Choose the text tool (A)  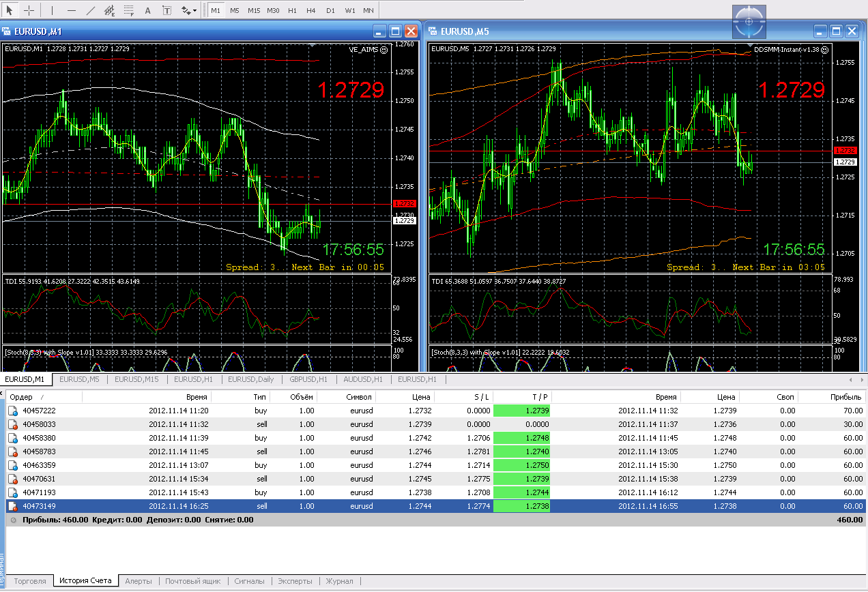pos(148,10)
